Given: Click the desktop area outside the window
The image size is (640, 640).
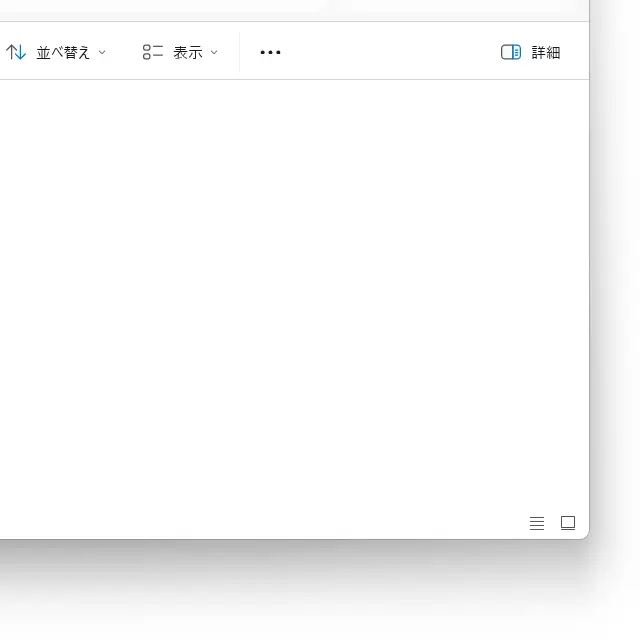Looking at the screenshot, I should [x=300, y=600].
